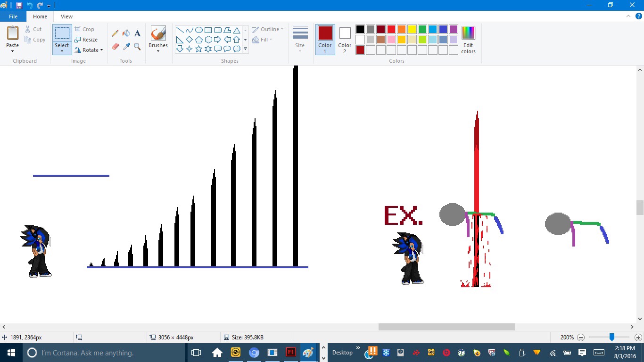Screen dimensions: 644x362
Task: Open the File menu
Action: (x=13, y=16)
